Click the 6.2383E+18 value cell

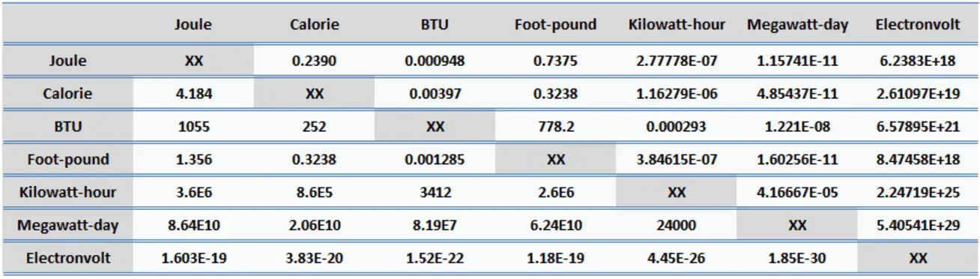click(x=918, y=61)
